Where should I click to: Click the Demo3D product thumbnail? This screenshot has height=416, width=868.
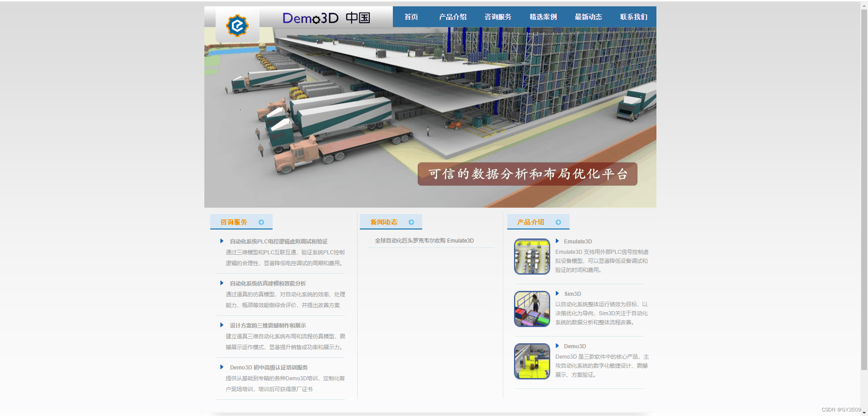(x=532, y=361)
